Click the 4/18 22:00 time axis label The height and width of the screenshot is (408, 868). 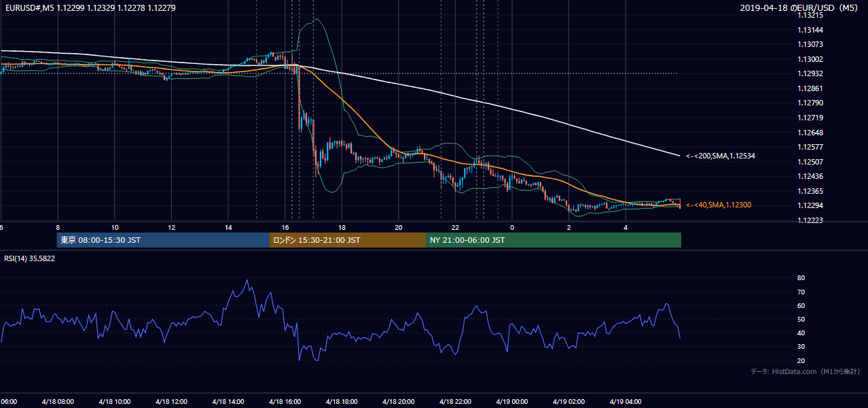coord(456,401)
